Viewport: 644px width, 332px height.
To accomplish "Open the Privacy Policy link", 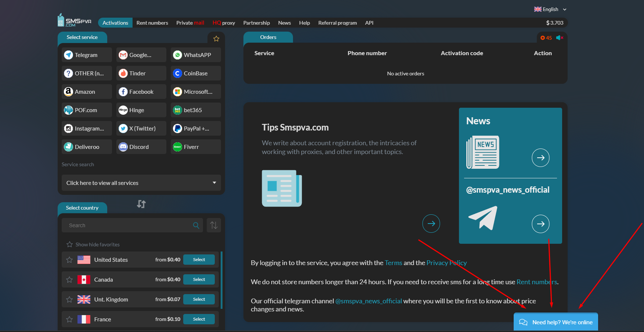I will coord(446,263).
